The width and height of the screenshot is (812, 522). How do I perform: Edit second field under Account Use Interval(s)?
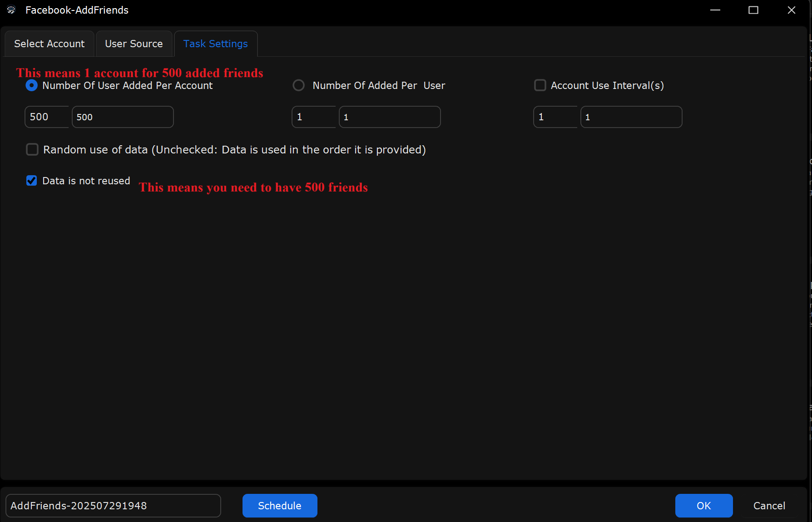(631, 117)
